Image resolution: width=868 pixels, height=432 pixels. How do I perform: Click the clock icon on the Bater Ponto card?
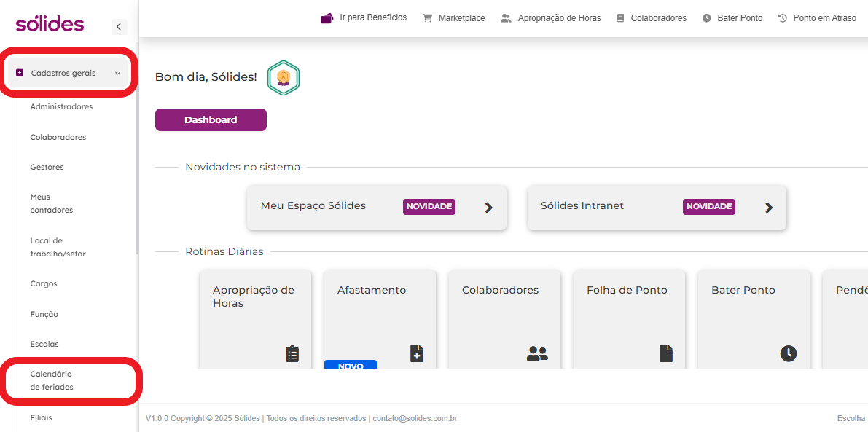click(x=789, y=353)
